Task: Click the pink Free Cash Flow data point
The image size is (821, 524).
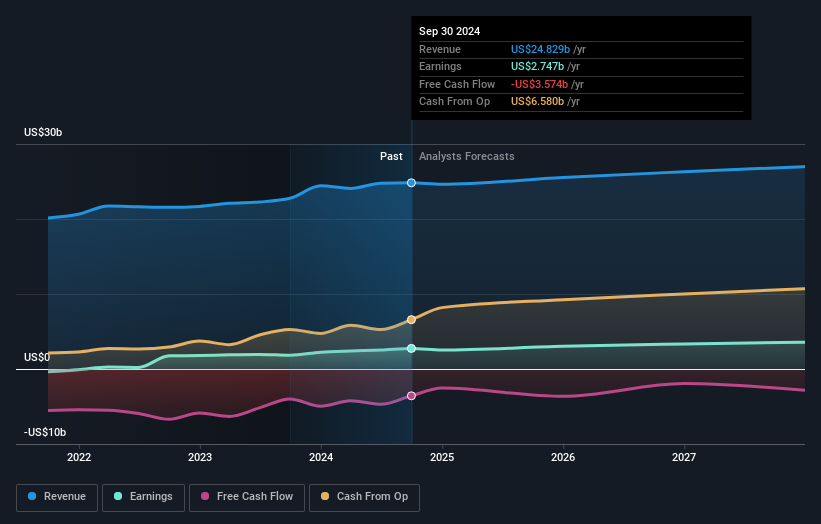Action: (x=412, y=396)
